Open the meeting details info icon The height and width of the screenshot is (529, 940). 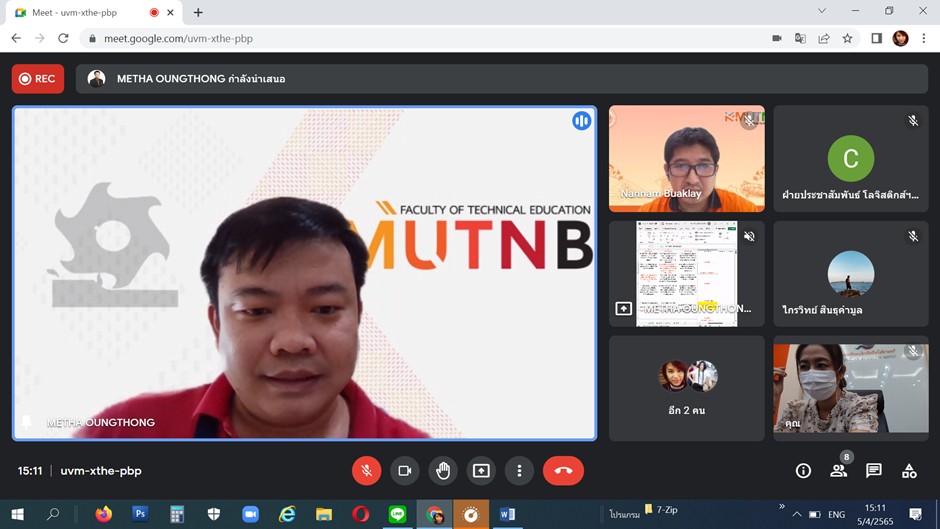[803, 471]
